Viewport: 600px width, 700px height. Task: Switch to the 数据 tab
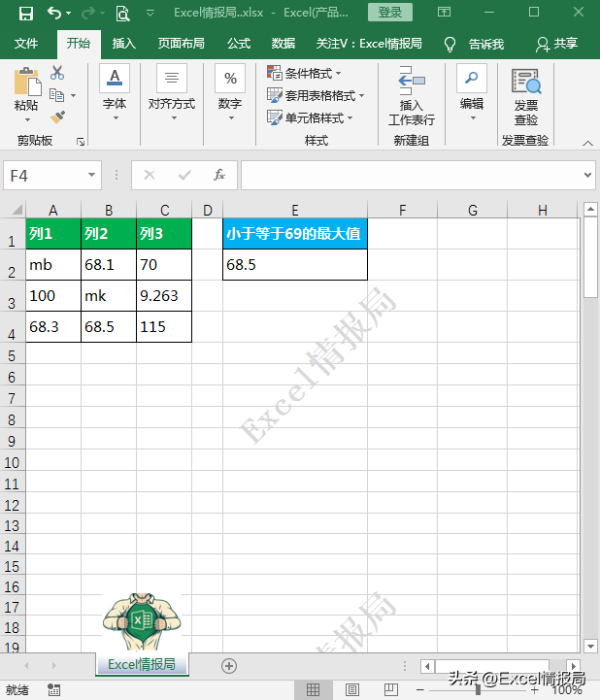pos(283,44)
